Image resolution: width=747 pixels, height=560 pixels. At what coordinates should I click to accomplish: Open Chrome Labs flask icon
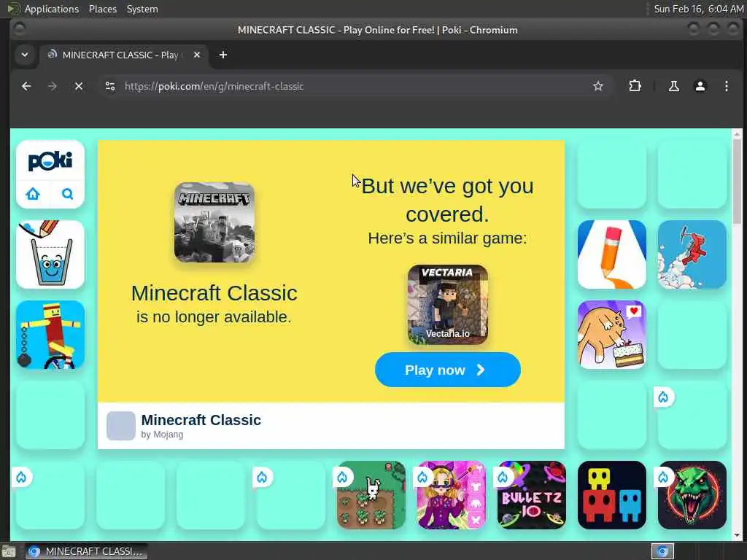pos(673,86)
